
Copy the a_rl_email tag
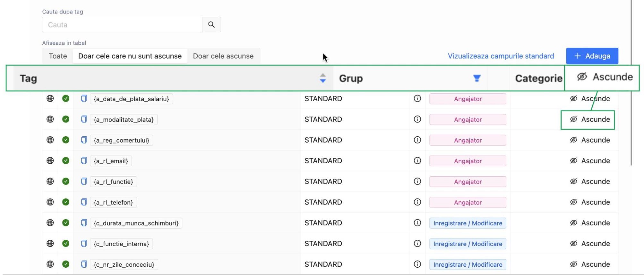[x=84, y=161]
